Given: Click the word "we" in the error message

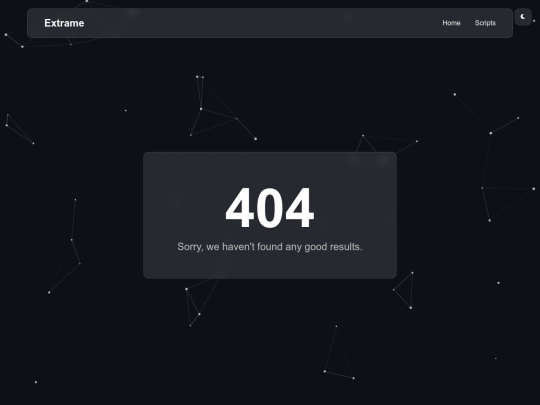Looking at the screenshot, I should click(x=212, y=248).
